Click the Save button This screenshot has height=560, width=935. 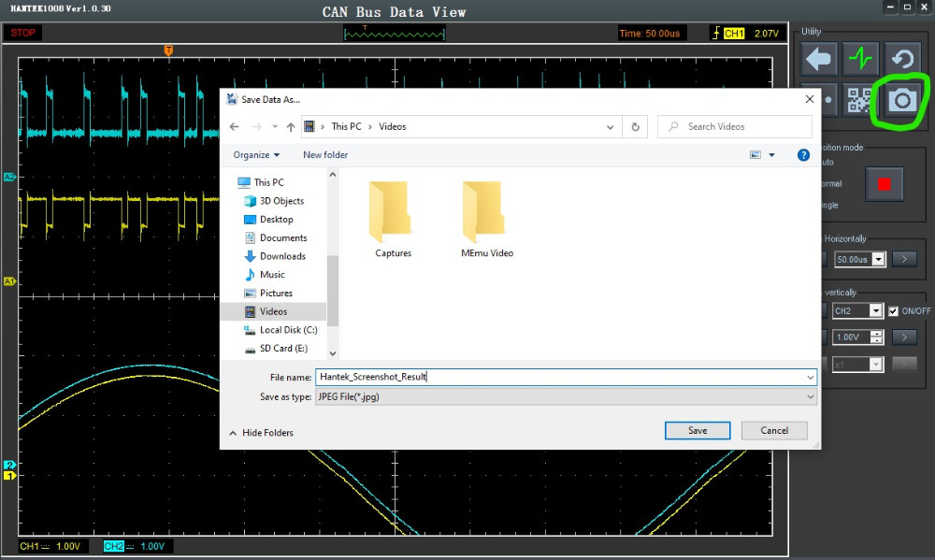click(x=698, y=430)
